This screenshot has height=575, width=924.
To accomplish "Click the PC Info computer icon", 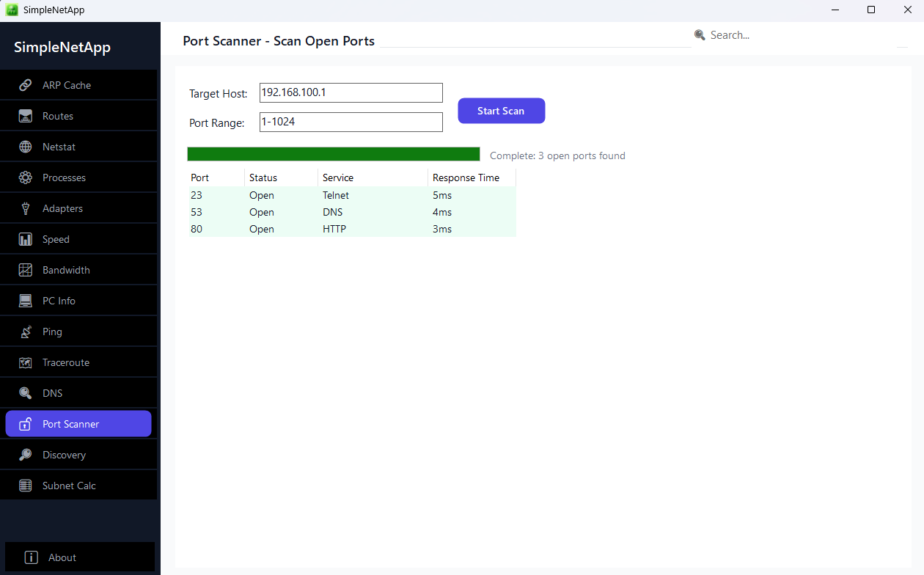I will coord(26,301).
